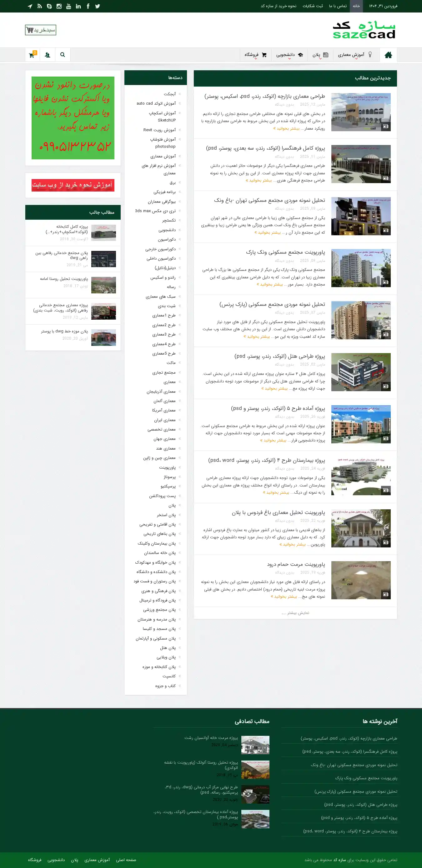Open the YouTube channel icon
This screenshot has width=422, height=868.
[x=68, y=6]
